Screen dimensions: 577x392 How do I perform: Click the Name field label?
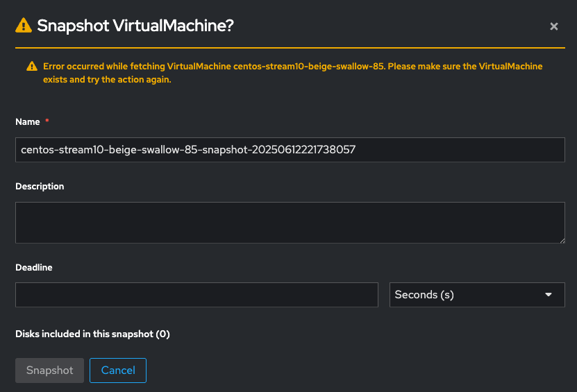[28, 121]
